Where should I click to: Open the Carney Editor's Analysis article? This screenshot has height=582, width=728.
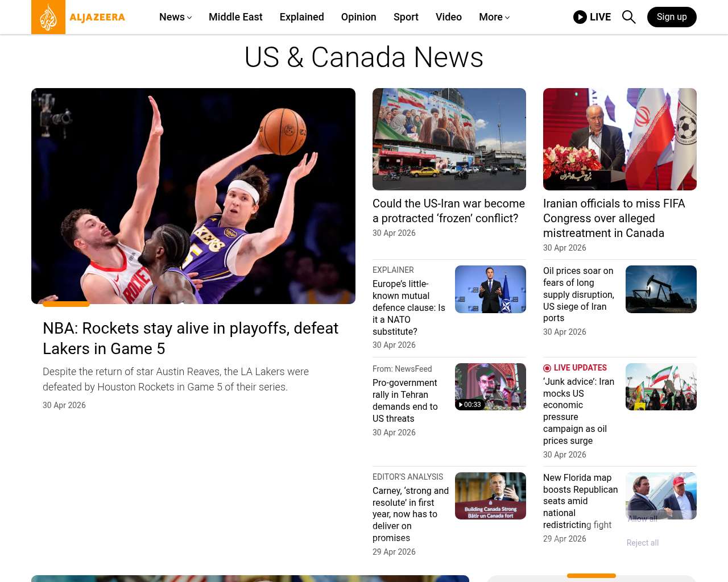[x=410, y=514]
